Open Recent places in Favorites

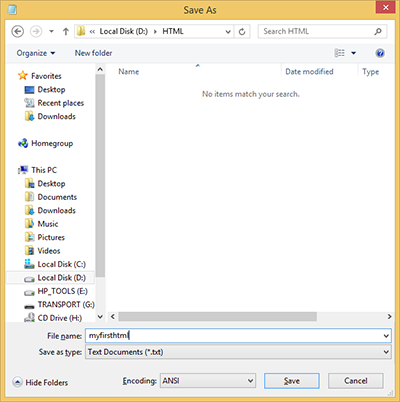54,103
